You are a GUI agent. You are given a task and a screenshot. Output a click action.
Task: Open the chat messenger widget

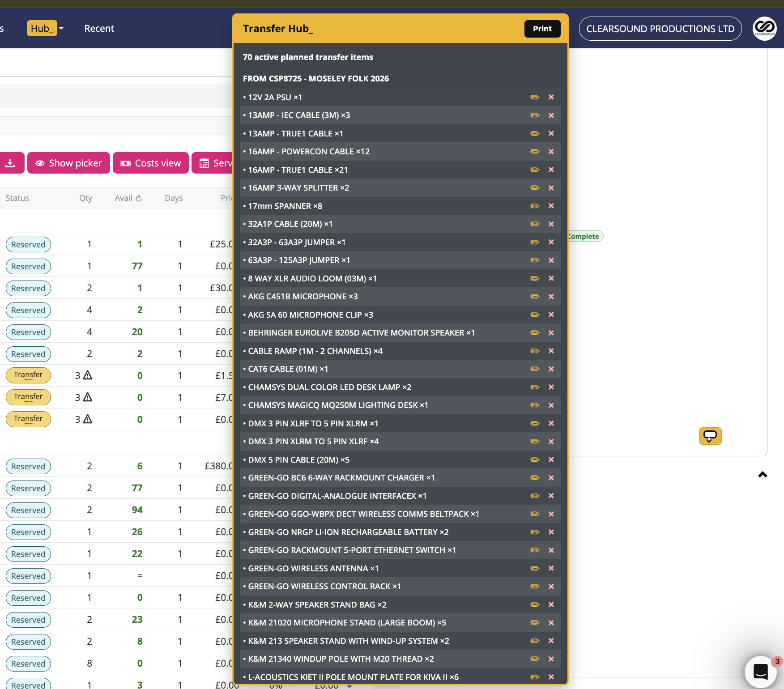[761, 671]
